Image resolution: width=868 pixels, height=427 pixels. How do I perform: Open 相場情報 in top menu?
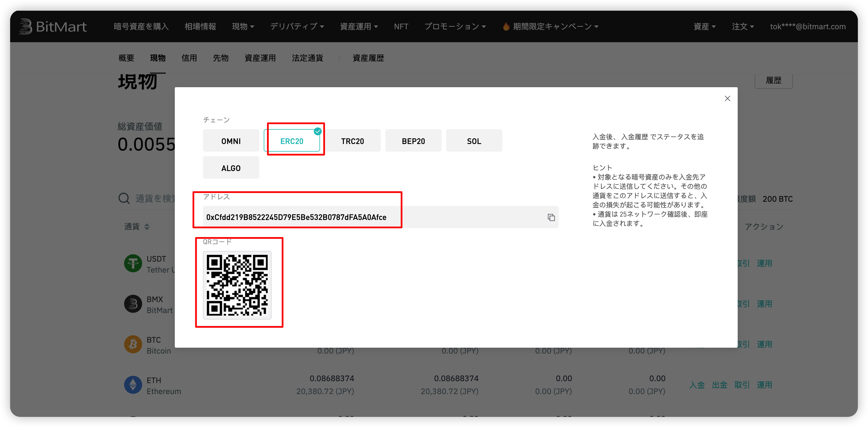coord(200,26)
